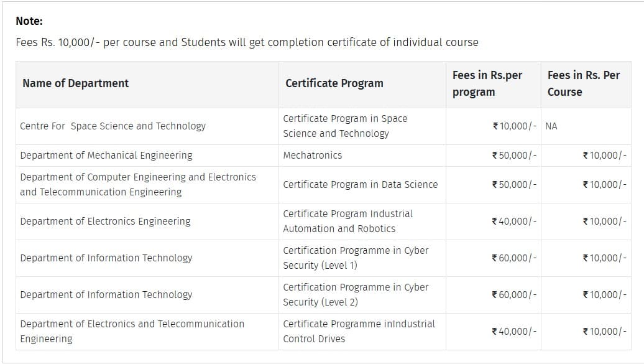This screenshot has height=364, width=644.
Task: Select the Centre For Space Science and Technology cell
Action: pyautogui.click(x=113, y=126)
